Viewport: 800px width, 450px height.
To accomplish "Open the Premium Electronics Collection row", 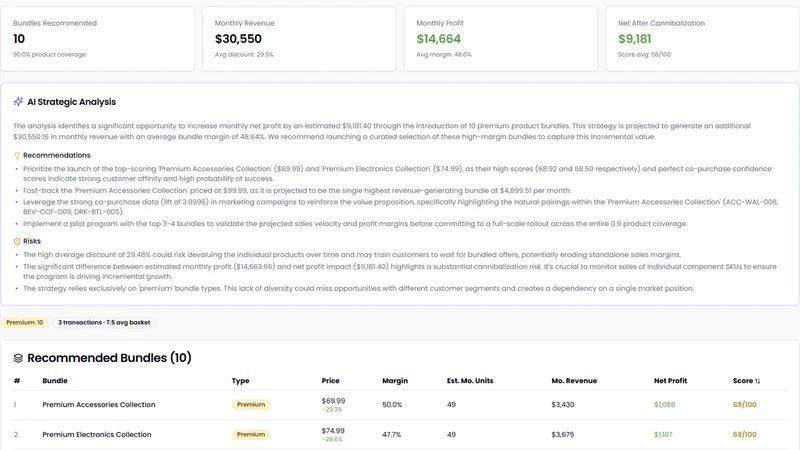I will (x=400, y=435).
